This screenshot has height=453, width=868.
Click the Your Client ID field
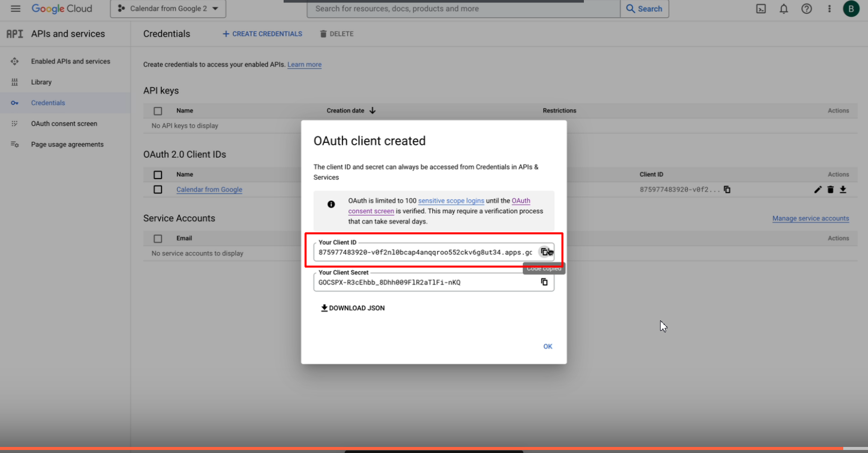(433, 252)
